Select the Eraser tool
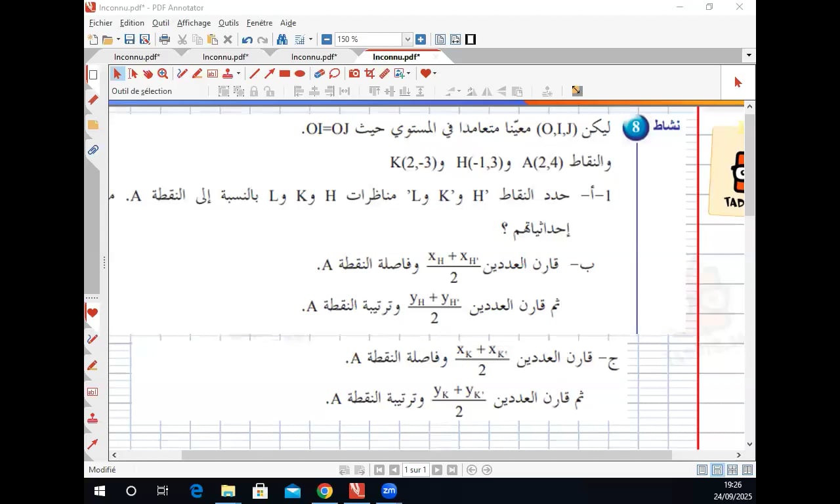The width and height of the screenshot is (840, 504). click(x=320, y=73)
